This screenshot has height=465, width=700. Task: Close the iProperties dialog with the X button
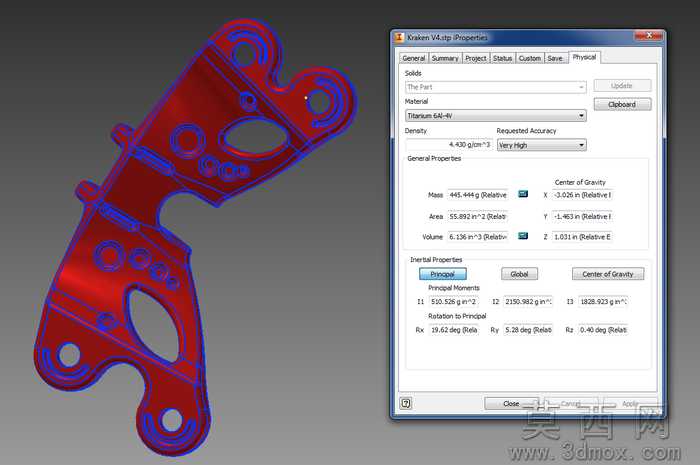(650, 36)
